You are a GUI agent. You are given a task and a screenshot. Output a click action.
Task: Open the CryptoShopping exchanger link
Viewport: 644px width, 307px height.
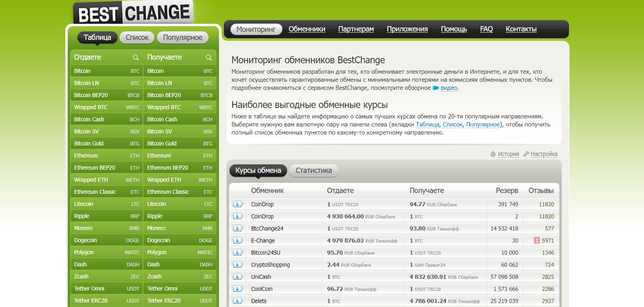click(271, 265)
